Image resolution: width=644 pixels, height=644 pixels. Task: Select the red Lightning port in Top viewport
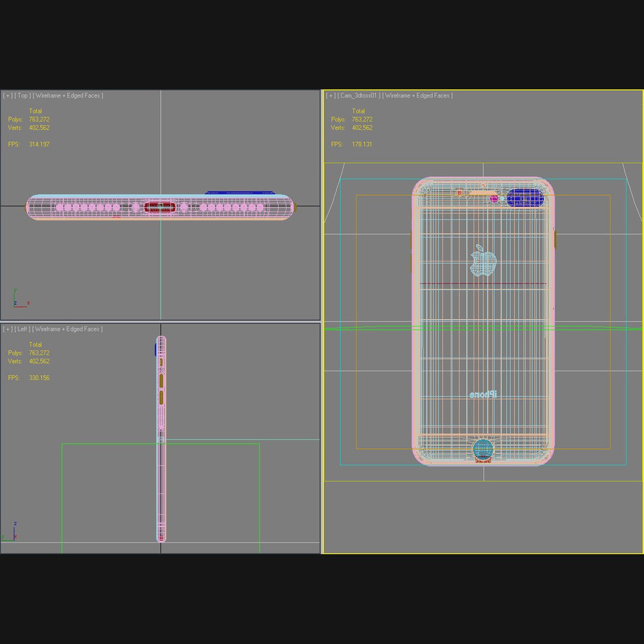[160, 207]
